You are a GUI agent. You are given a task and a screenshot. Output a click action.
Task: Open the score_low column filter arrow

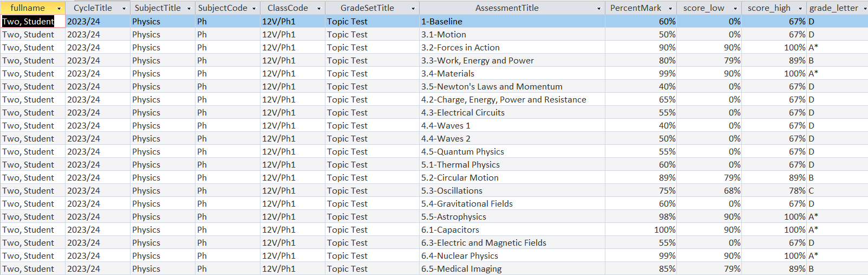[735, 8]
